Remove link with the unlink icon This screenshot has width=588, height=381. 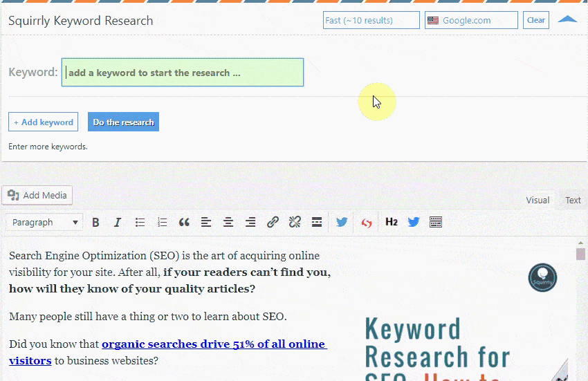[x=295, y=222]
